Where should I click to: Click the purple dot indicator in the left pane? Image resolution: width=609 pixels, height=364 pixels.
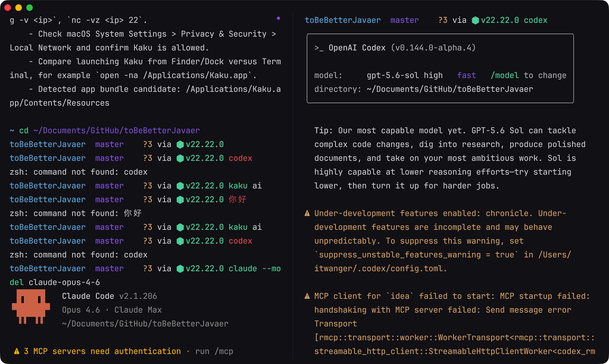coord(278,18)
